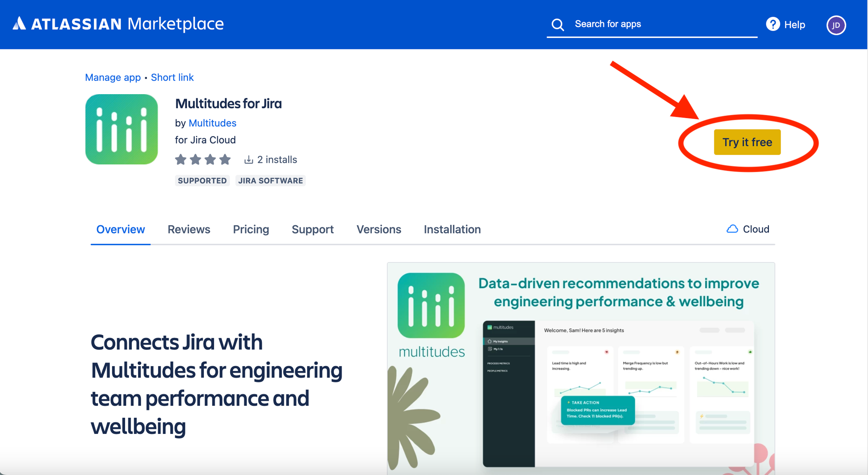Open the Versions tab

click(379, 229)
